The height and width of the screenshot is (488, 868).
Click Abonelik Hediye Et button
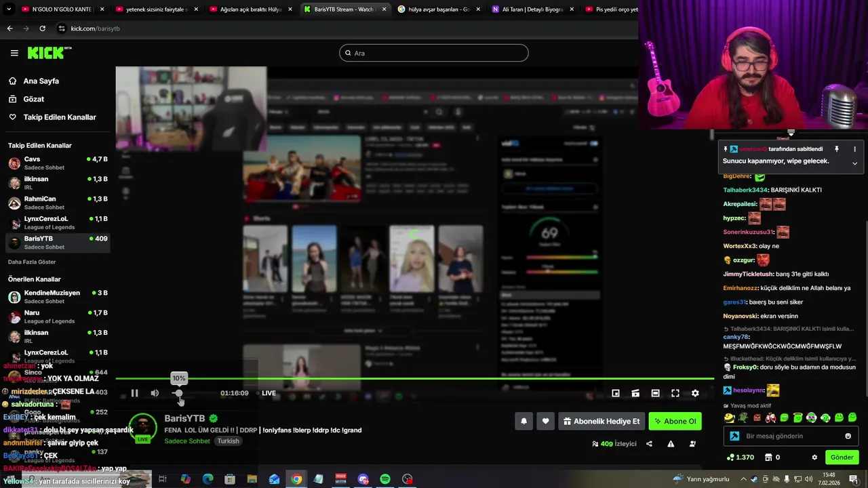click(601, 421)
